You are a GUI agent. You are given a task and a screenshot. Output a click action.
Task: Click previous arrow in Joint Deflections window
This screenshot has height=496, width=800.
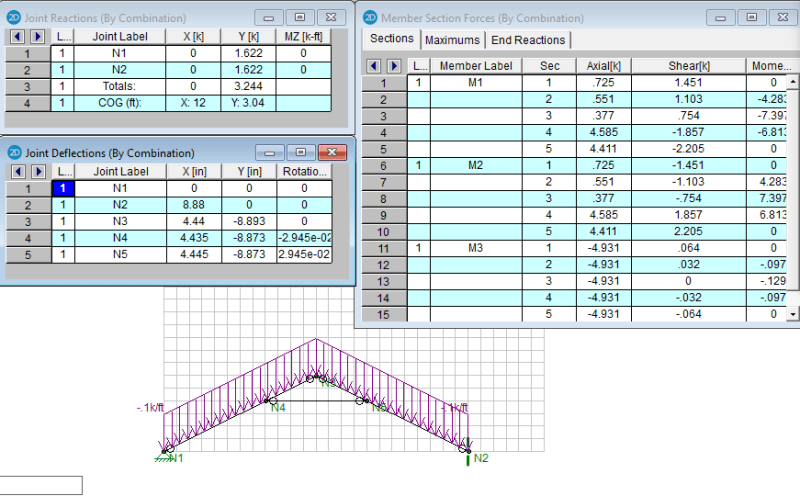click(18, 171)
